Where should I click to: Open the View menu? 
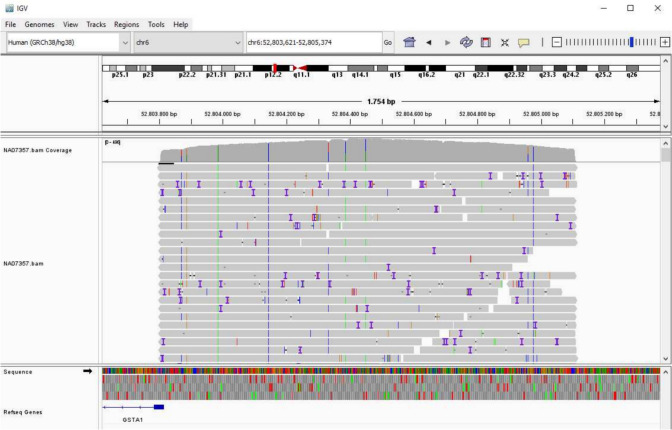[x=70, y=24]
